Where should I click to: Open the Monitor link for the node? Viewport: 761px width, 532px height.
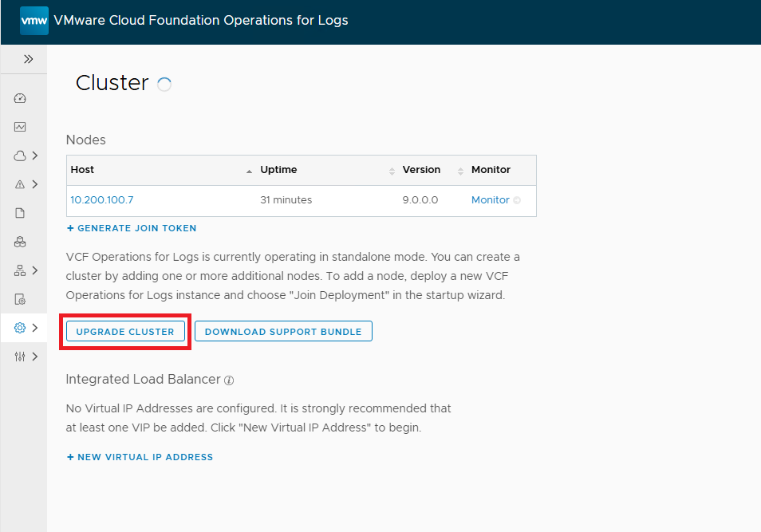pyautogui.click(x=490, y=200)
